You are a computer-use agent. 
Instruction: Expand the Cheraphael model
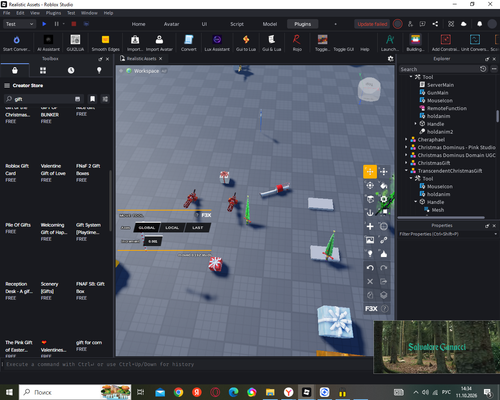[406, 140]
